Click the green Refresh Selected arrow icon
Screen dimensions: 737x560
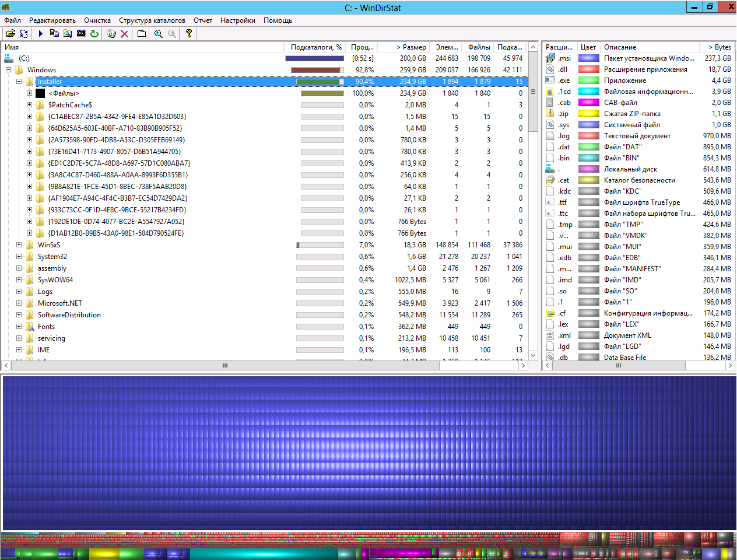[x=94, y=34]
